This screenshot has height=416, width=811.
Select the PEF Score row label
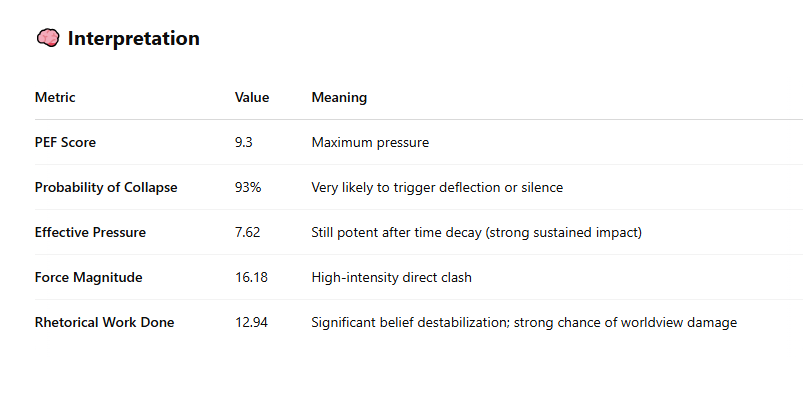65,142
